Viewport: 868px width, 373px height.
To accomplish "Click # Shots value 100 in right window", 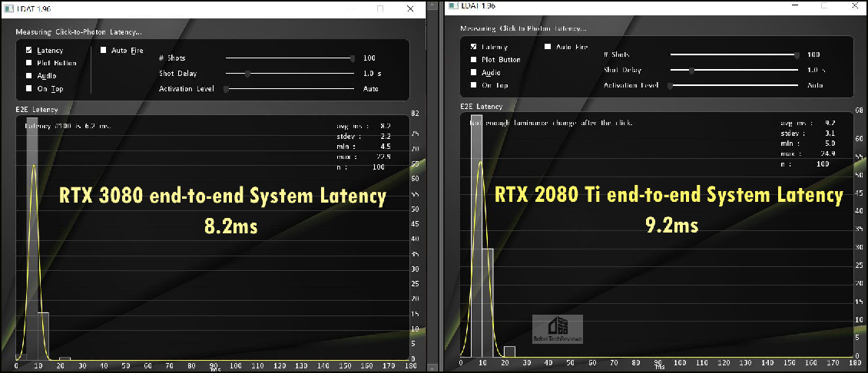I will click(813, 54).
